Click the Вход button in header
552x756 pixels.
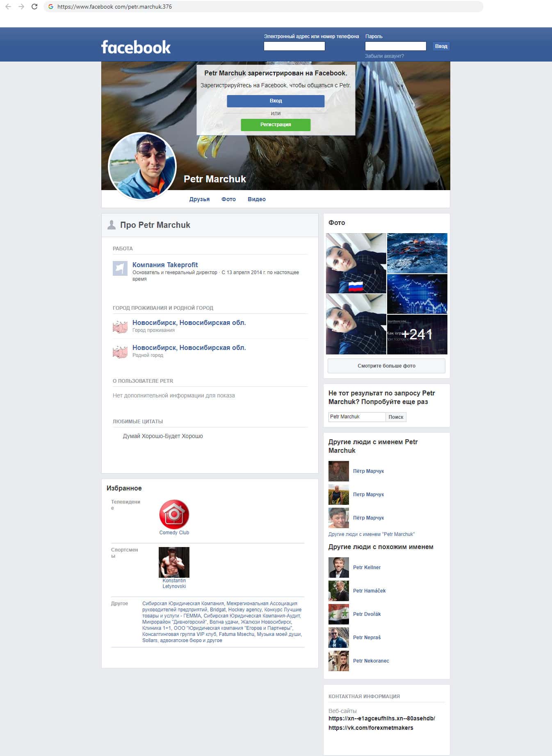441,46
